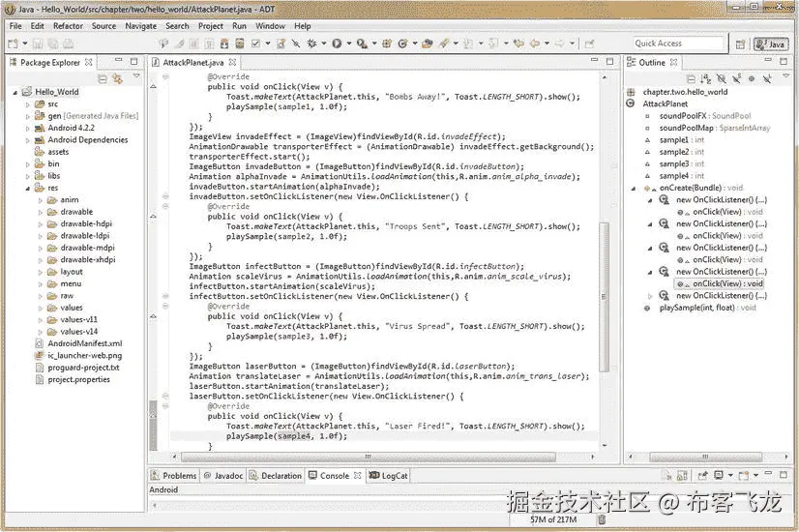Expand the drawable-hdpi folder

click(x=41, y=223)
